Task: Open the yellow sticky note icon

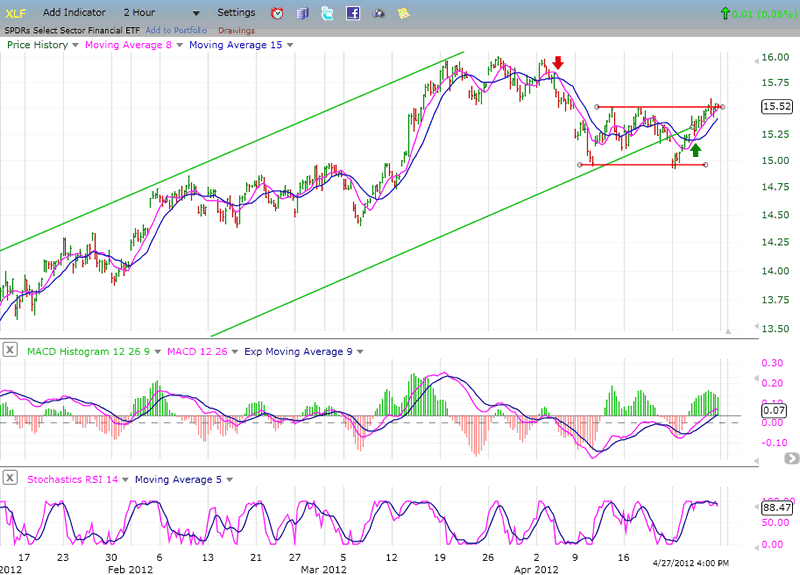Action: pos(403,13)
